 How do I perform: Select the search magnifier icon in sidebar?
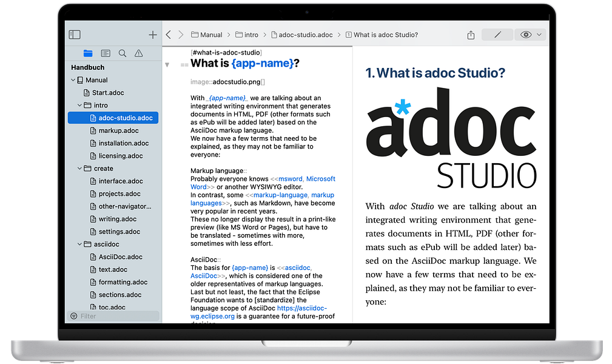pyautogui.click(x=121, y=53)
